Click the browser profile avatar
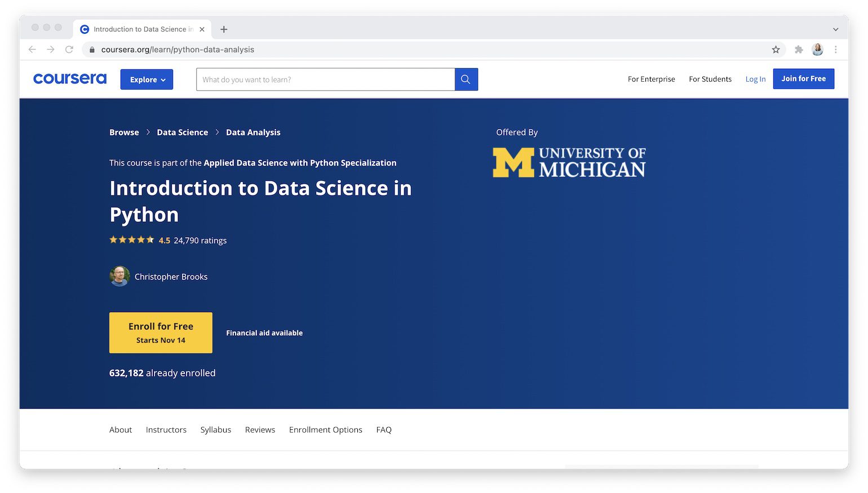The width and height of the screenshot is (868, 493). [x=817, y=50]
